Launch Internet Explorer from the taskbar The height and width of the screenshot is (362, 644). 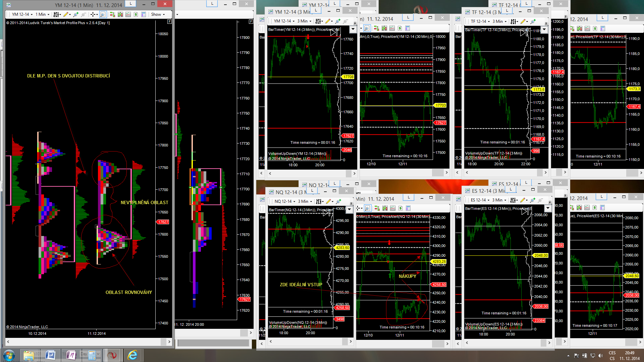[132, 355]
